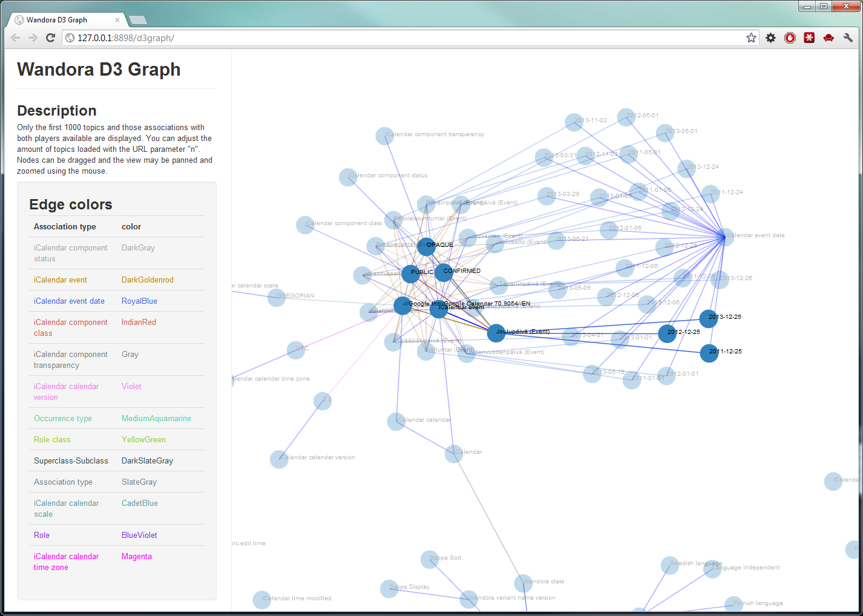Close the Wandora D3 Graph tab

117,20
